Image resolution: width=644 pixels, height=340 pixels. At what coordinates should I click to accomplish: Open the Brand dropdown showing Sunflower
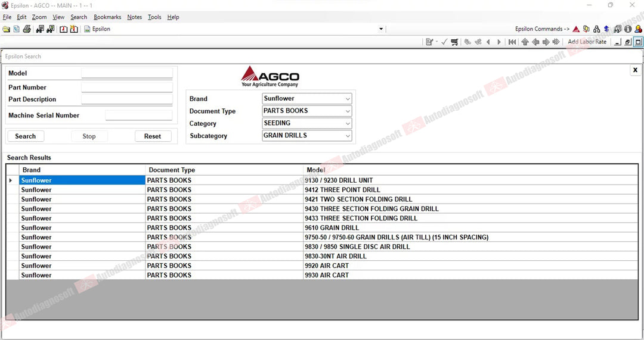(x=307, y=98)
